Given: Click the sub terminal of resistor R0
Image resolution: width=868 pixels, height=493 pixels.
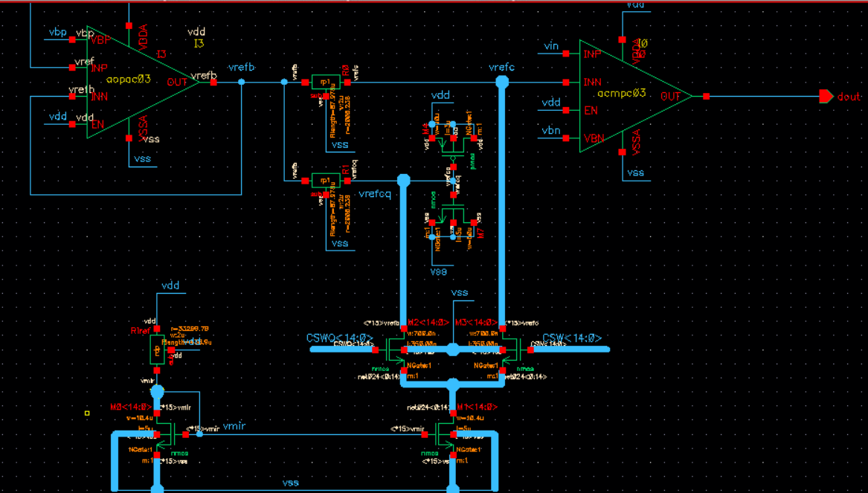Looking at the screenshot, I should (326, 96).
